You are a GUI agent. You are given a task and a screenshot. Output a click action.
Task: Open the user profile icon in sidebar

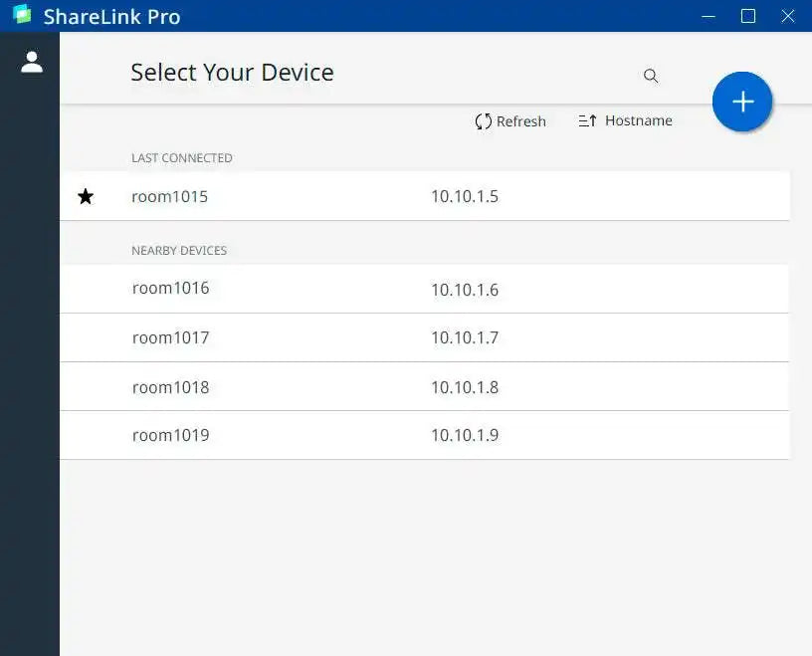coord(32,62)
